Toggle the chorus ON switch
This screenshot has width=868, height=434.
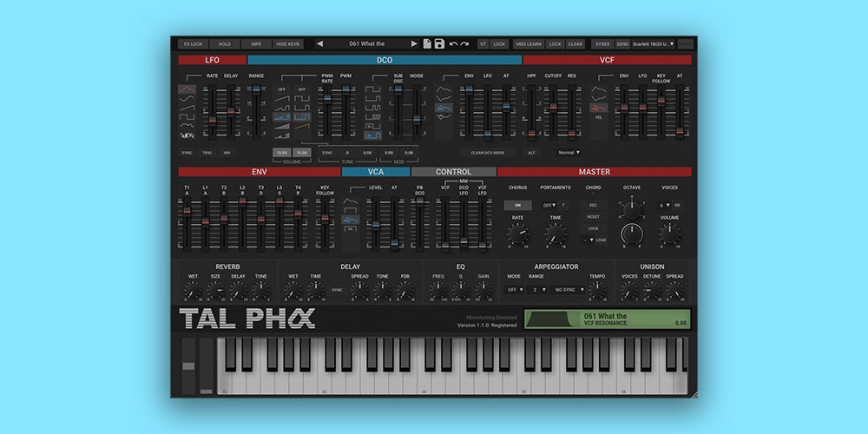(517, 206)
